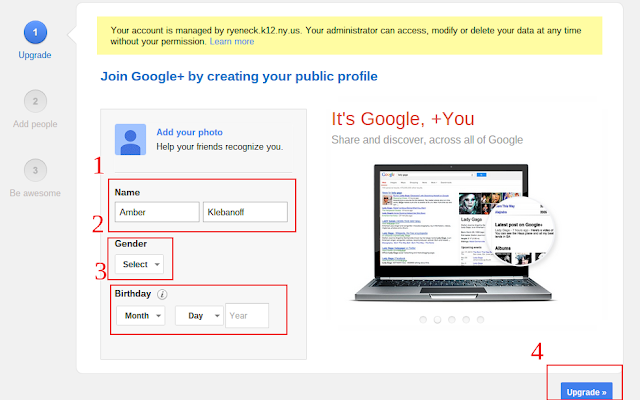The width and height of the screenshot is (640, 400).
Task: Click the Add your photo link
Action: (189, 132)
